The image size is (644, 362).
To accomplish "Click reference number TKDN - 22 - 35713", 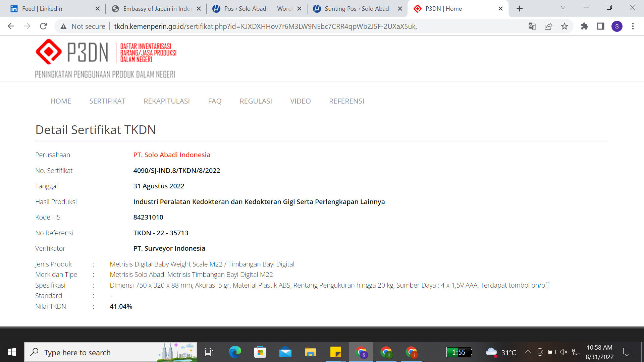I will (161, 233).
